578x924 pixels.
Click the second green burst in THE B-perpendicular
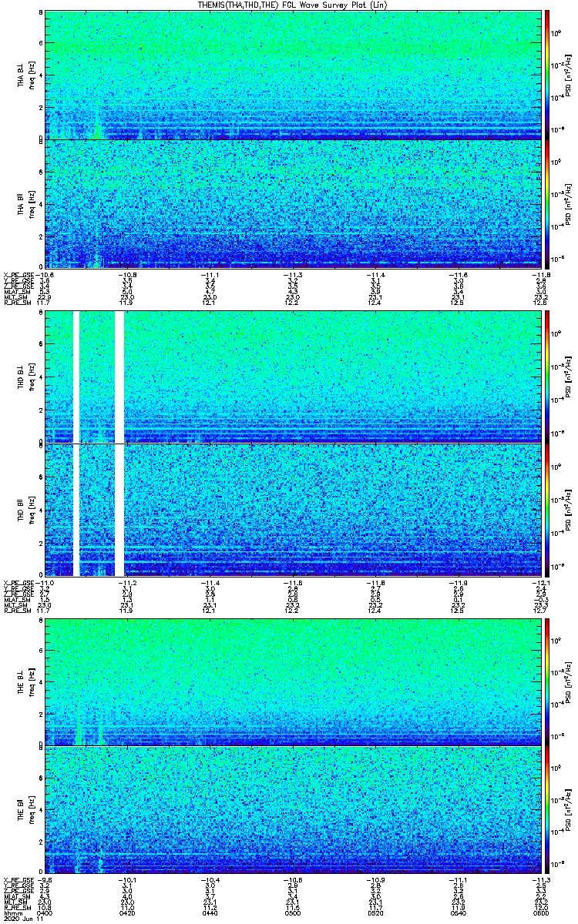click(100, 735)
